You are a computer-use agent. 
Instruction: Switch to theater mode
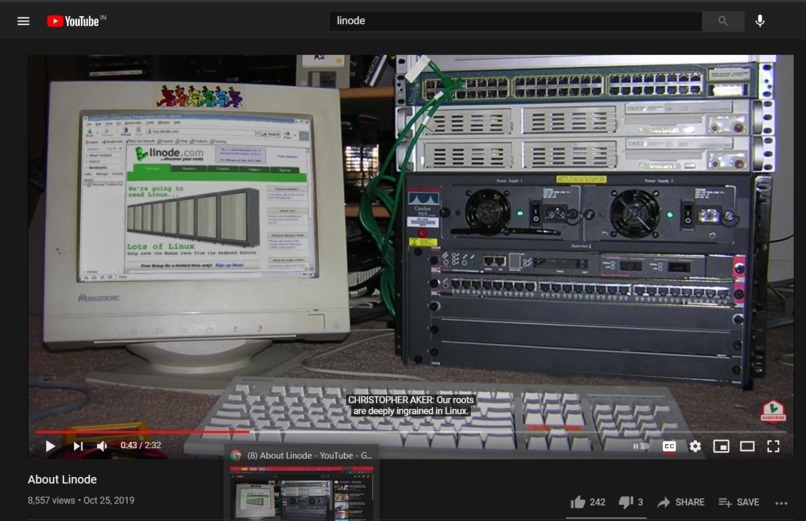point(747,446)
